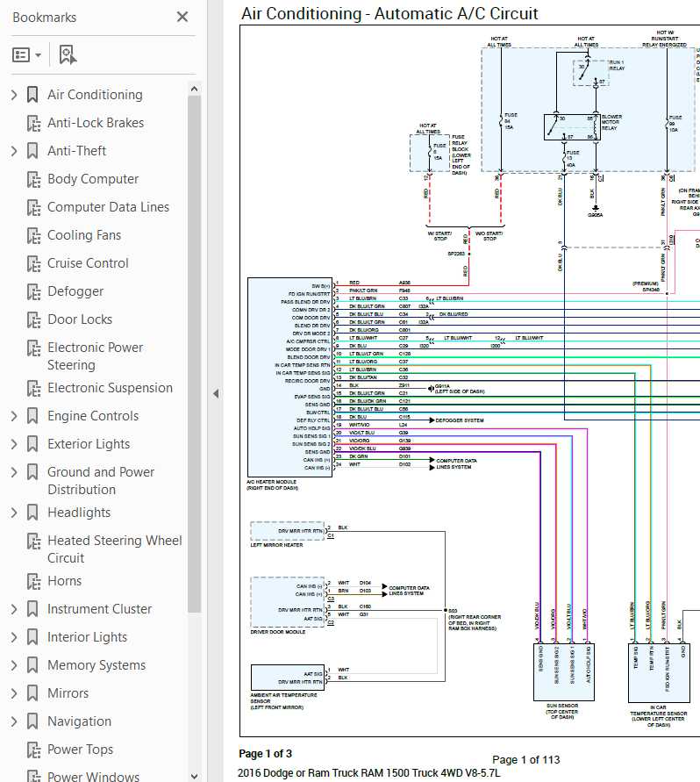Viewport: 700px width, 782px height.
Task: Close the Bookmarks panel
Action: click(x=182, y=17)
